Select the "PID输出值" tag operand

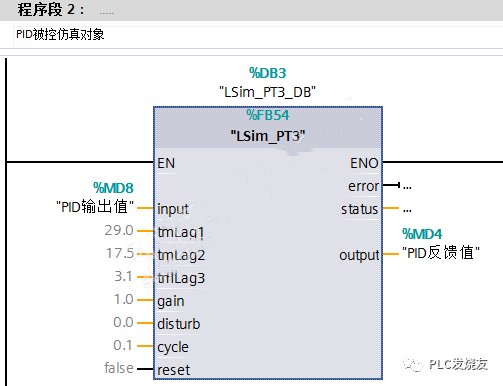(95, 207)
